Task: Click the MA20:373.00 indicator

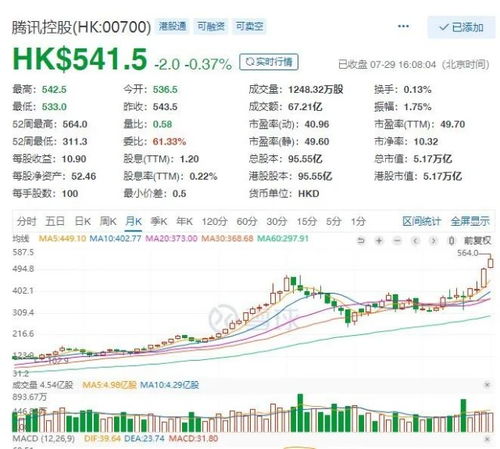Action: (171, 239)
